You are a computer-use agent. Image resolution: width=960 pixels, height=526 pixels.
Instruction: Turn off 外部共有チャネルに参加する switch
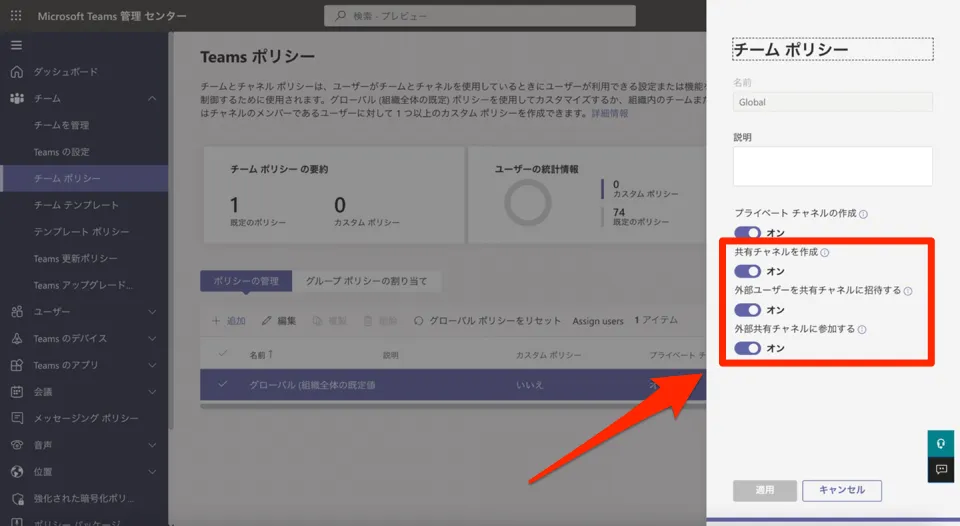[747, 348]
